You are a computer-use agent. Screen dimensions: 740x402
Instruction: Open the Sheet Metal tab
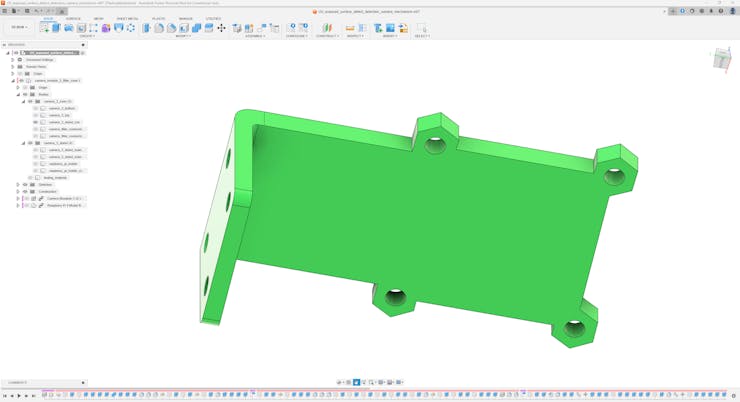(x=127, y=18)
